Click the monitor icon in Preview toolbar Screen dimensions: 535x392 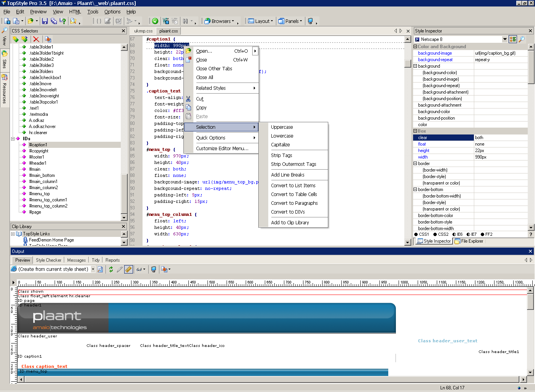(x=154, y=269)
